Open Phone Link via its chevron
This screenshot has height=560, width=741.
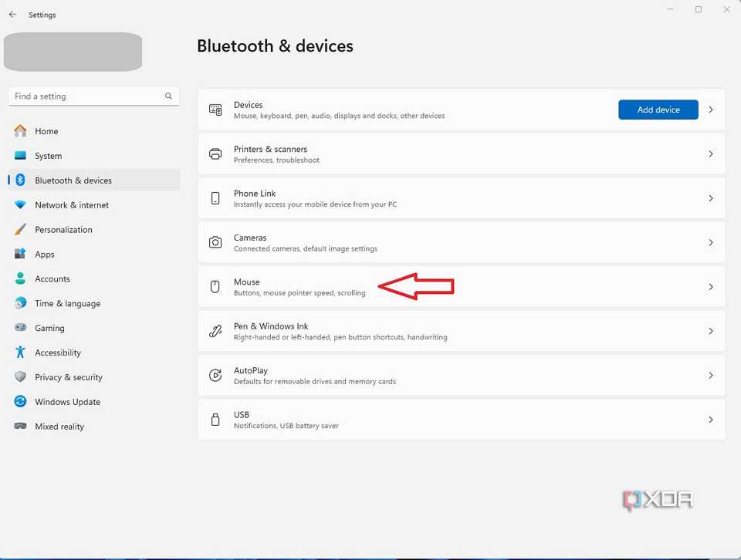point(711,198)
